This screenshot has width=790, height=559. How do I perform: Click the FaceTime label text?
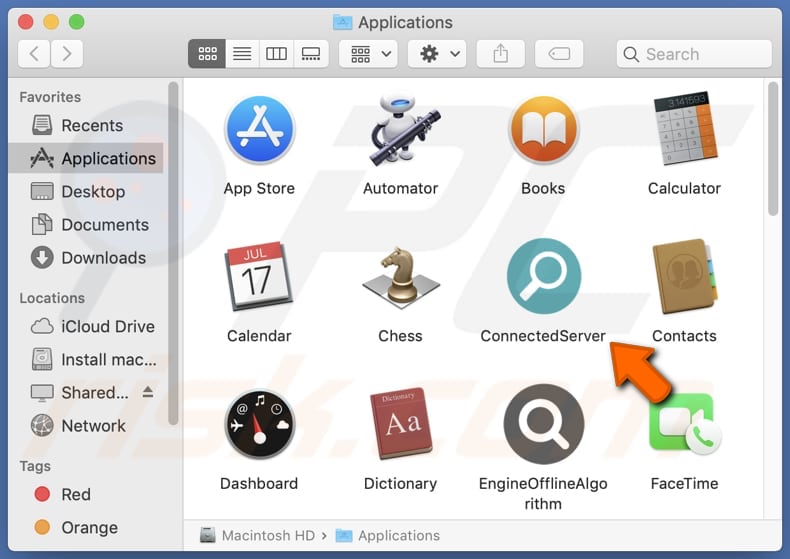coord(684,483)
